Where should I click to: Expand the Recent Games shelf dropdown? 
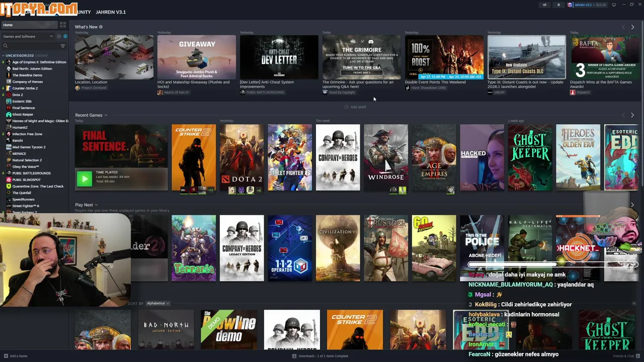pos(106,115)
